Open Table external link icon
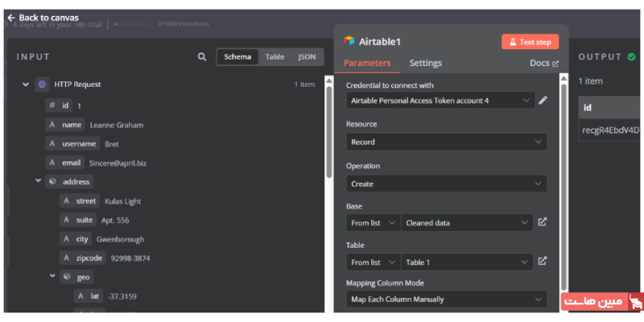The image size is (644, 322). 543,261
